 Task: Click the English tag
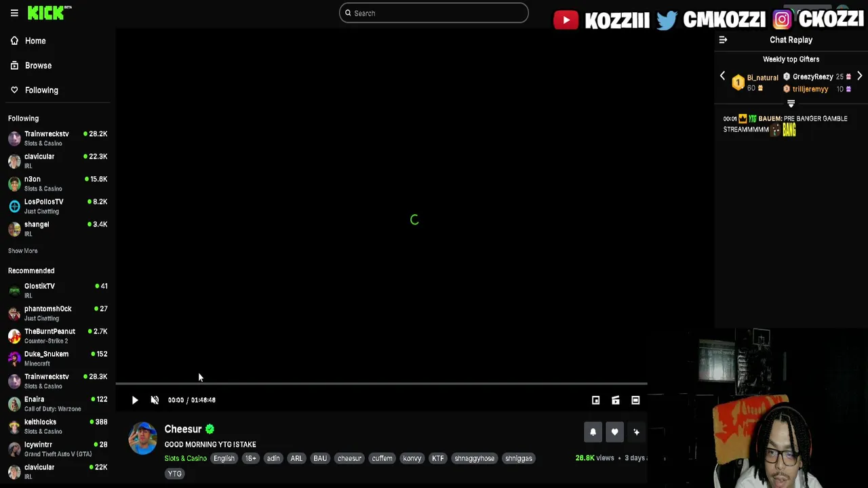(x=224, y=458)
